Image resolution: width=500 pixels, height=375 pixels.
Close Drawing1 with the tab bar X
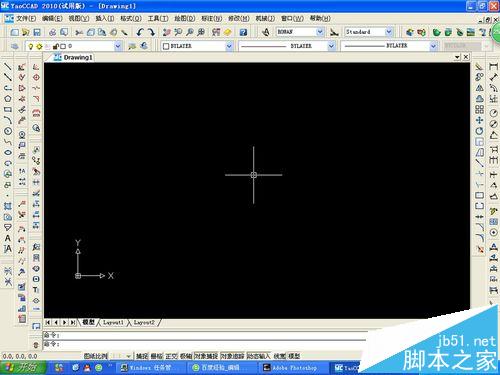pyautogui.click(x=466, y=57)
